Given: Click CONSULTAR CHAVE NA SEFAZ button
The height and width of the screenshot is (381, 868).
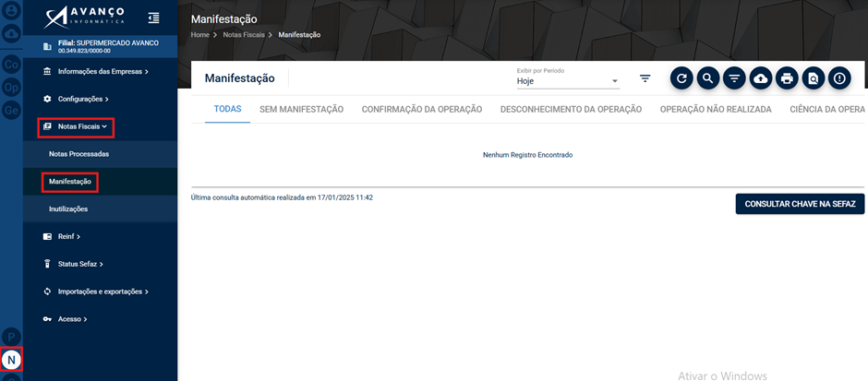Looking at the screenshot, I should [x=800, y=204].
